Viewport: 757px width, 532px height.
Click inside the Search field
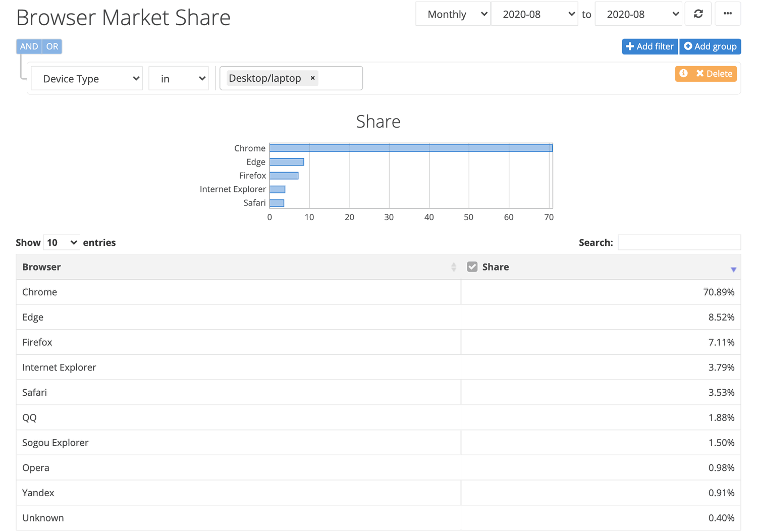click(679, 242)
